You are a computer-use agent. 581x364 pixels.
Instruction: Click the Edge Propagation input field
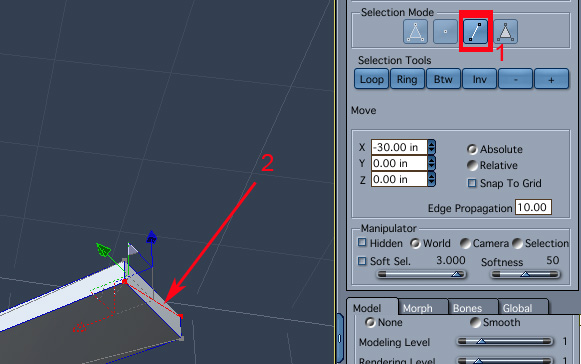[533, 207]
